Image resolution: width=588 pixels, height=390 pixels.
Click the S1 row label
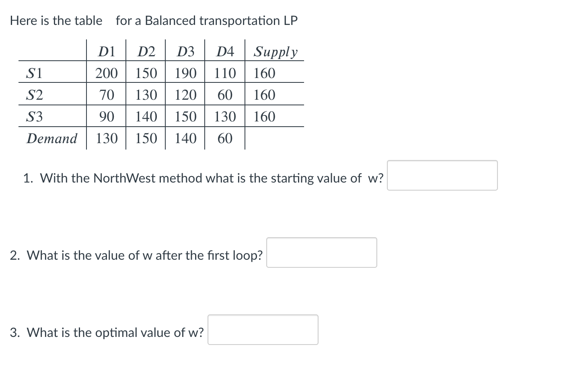point(34,73)
